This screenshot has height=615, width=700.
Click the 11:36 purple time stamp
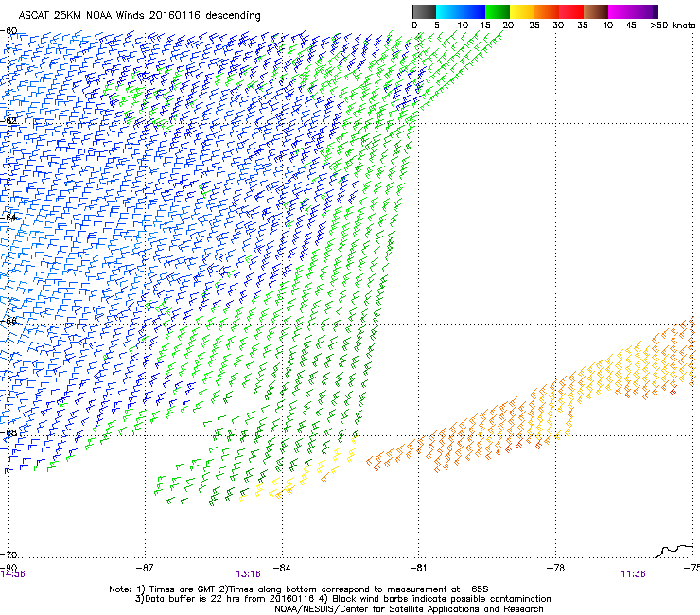point(633,574)
